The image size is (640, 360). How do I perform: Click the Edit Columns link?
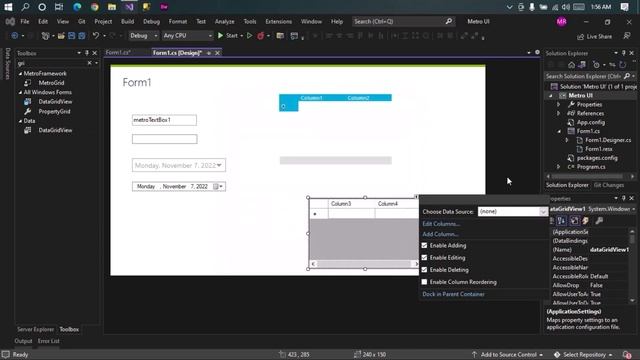click(441, 224)
